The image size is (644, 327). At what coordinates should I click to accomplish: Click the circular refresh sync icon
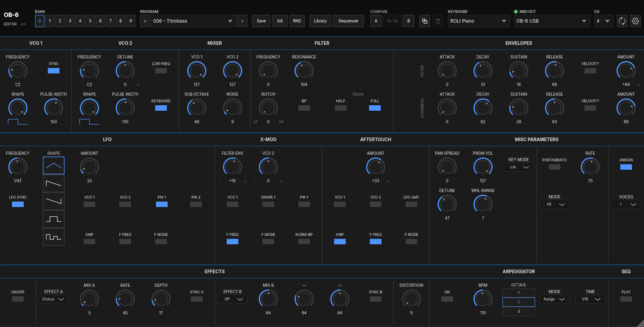[622, 21]
